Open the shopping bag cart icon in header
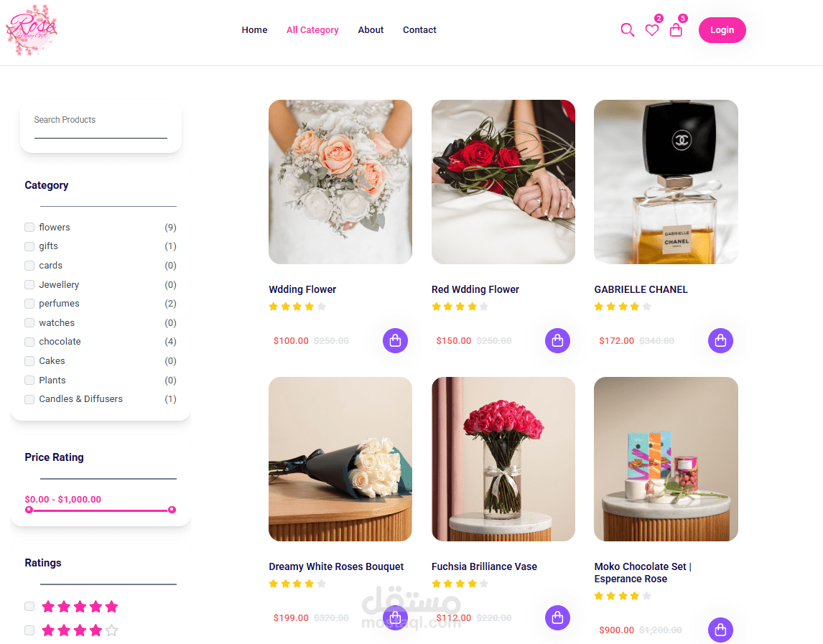This screenshot has width=823, height=644. pyautogui.click(x=676, y=30)
